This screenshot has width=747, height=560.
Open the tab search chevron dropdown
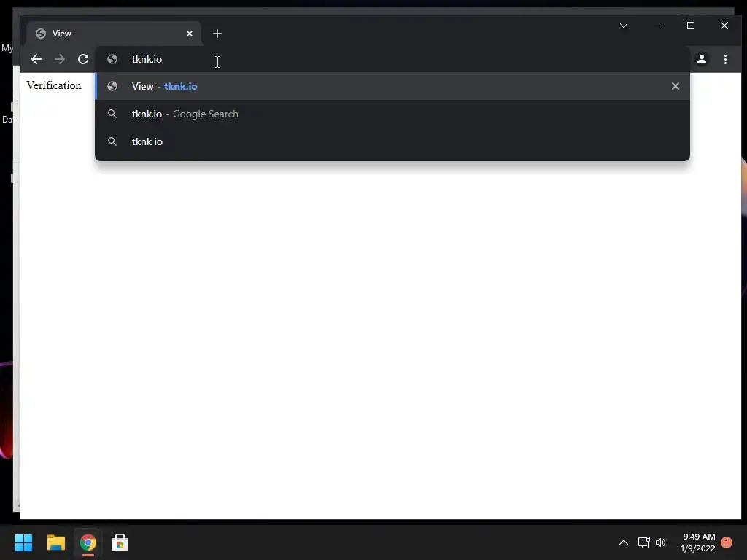click(624, 26)
